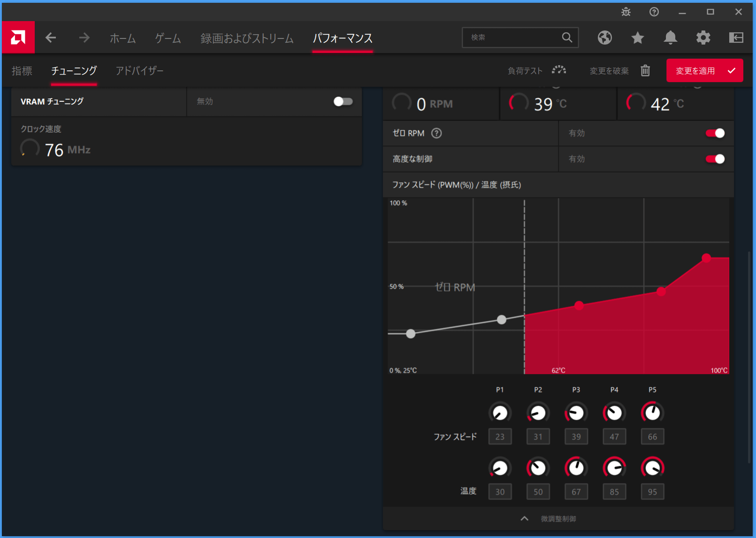The width and height of the screenshot is (756, 538).
Task: Click the 39 °C temperature reading
Action: (550, 104)
